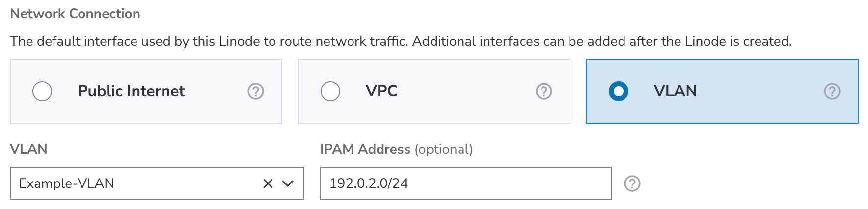The width and height of the screenshot is (868, 209).
Task: Clear the Example-VLAN selection with the X icon
Action: [268, 183]
